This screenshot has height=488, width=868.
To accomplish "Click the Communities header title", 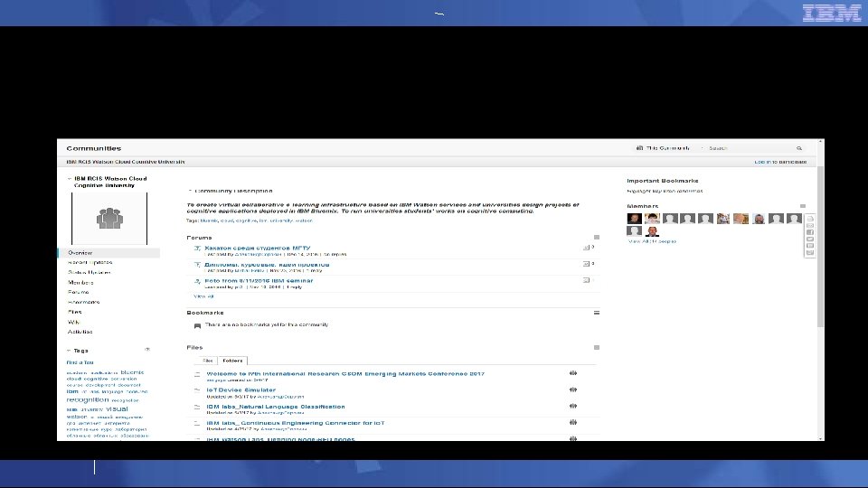I will 93,148.
